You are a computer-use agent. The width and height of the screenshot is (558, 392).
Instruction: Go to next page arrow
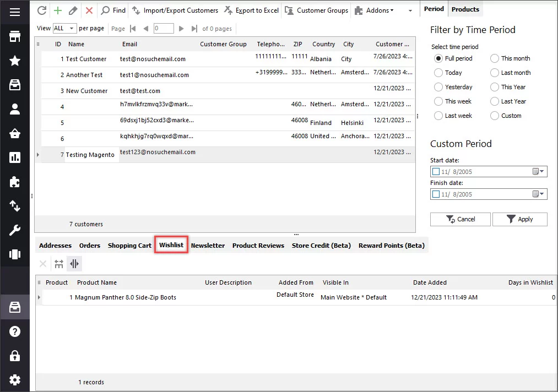click(181, 29)
